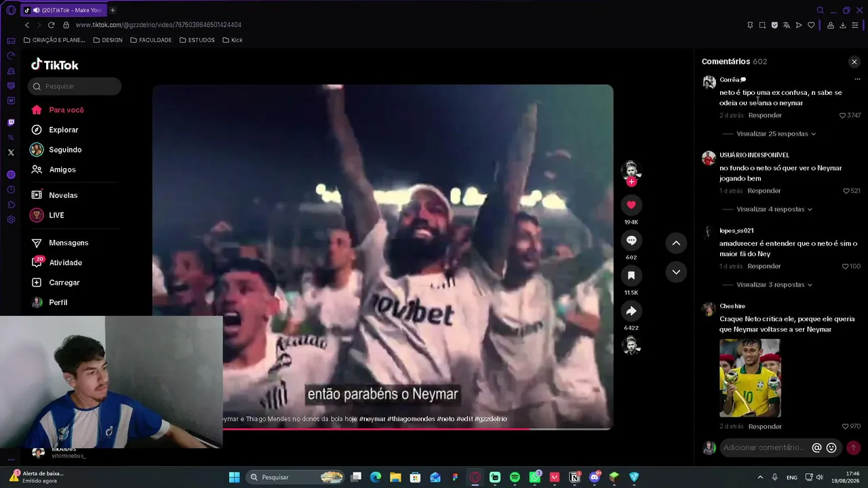Open the creator's avatar beside the video
This screenshot has height=488, width=868.
pyautogui.click(x=631, y=169)
